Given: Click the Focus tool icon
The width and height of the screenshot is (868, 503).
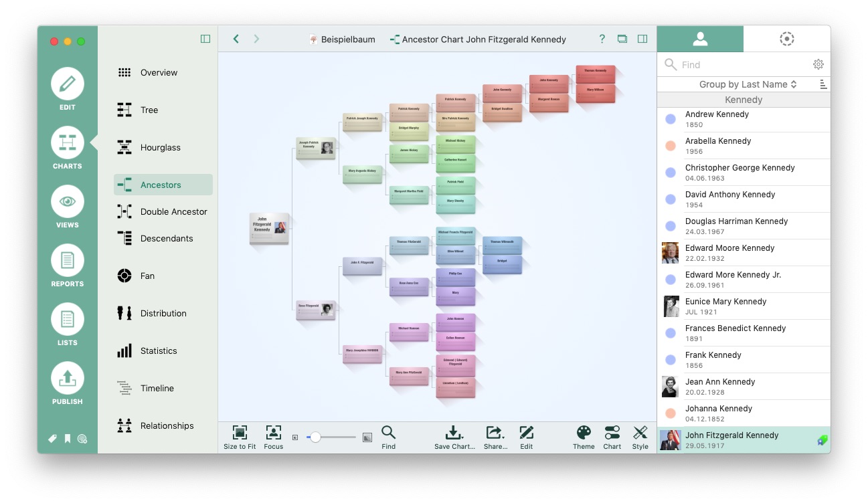Looking at the screenshot, I should (273, 433).
